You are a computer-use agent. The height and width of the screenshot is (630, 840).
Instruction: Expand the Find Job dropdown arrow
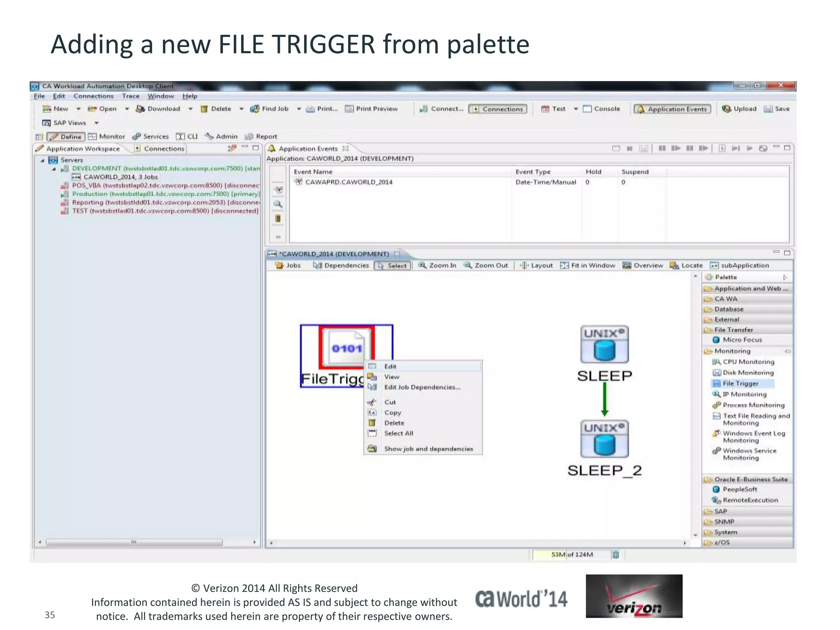click(299, 109)
